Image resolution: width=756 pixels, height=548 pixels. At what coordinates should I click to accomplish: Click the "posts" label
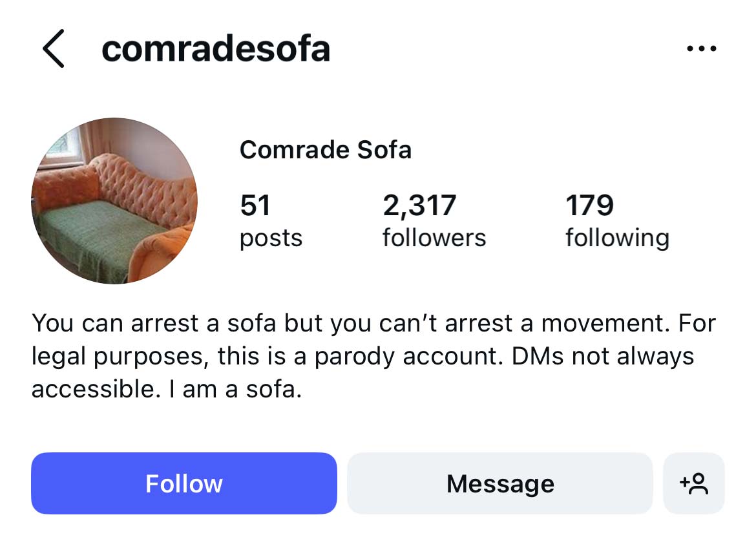(271, 238)
